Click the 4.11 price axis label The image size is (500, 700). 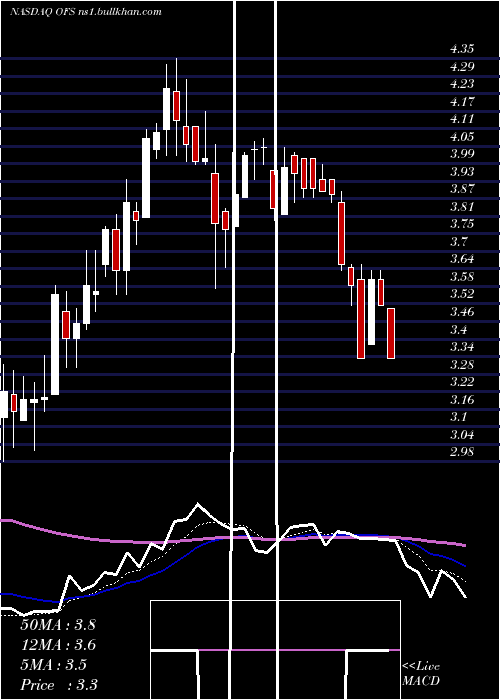click(x=462, y=119)
